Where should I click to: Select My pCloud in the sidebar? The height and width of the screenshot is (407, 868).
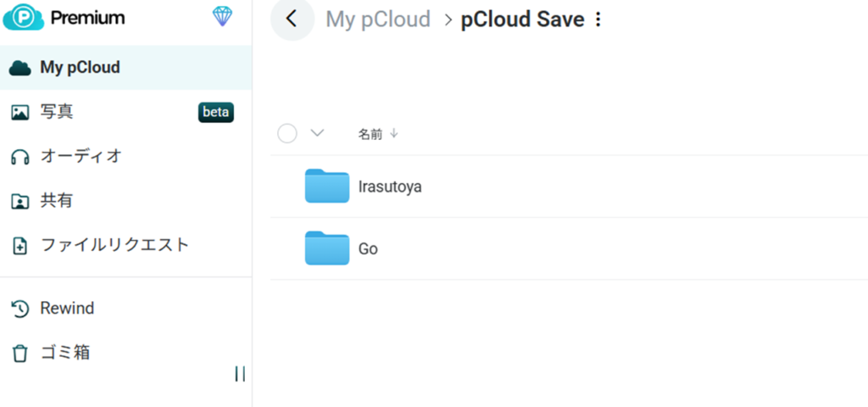[80, 67]
